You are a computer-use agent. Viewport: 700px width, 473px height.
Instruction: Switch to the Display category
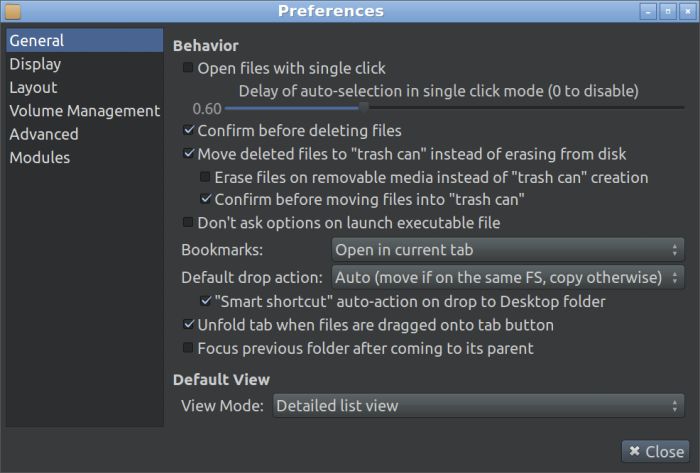click(x=36, y=64)
